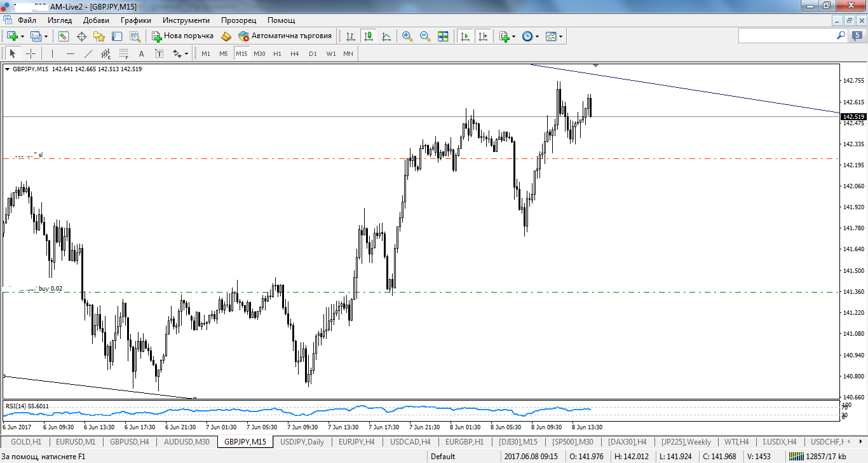Image resolution: width=868 pixels, height=463 pixels.
Task: Tile chart windows with grid icon
Action: (443, 36)
